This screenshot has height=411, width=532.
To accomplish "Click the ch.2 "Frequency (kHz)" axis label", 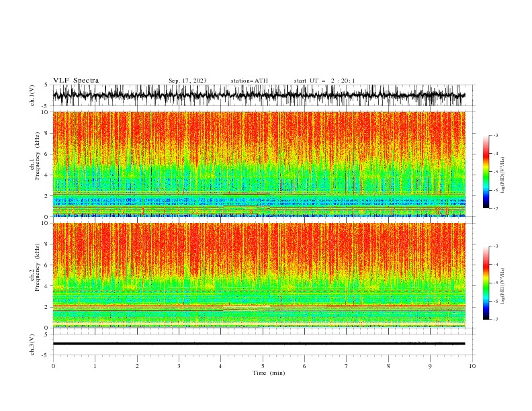I will pyautogui.click(x=38, y=267).
